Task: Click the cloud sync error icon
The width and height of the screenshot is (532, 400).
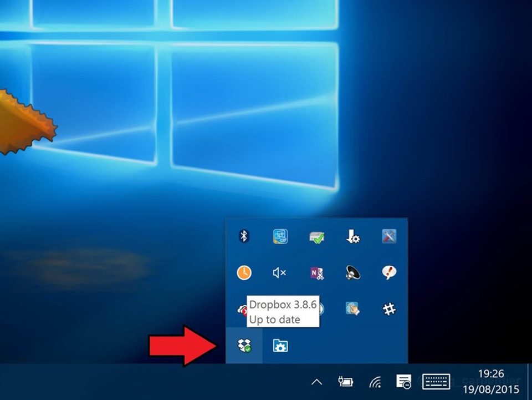Action: [x=241, y=310]
